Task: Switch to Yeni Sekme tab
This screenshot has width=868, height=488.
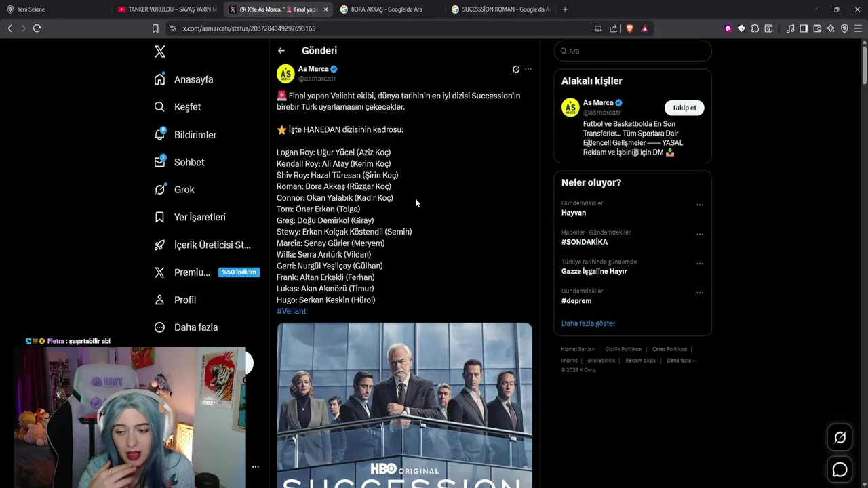Action: [x=54, y=9]
